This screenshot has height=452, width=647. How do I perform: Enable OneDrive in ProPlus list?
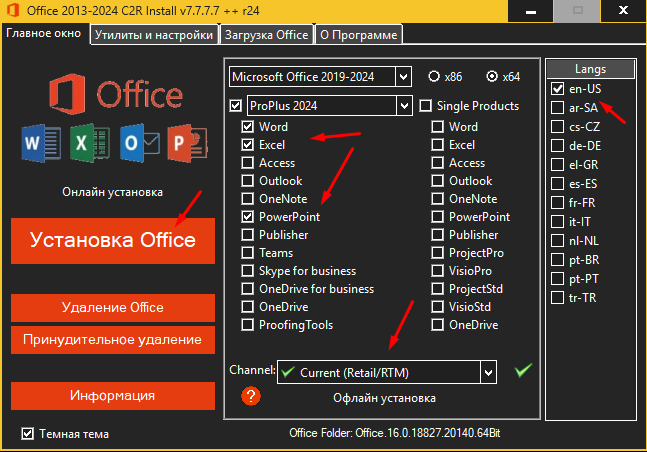(248, 307)
